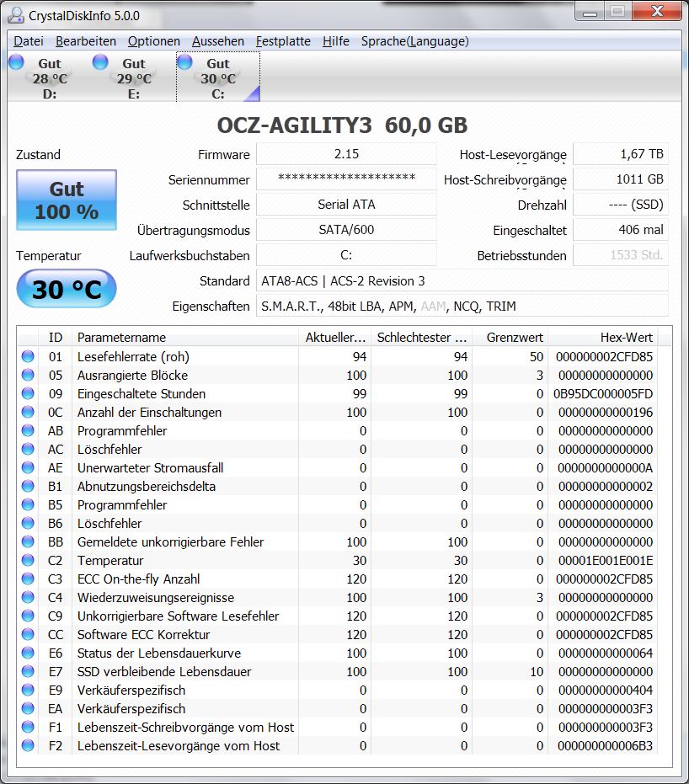Click the status orb for Unkorrigierbare Software Lesefehler
Image resolution: width=689 pixels, height=784 pixels.
(x=28, y=616)
